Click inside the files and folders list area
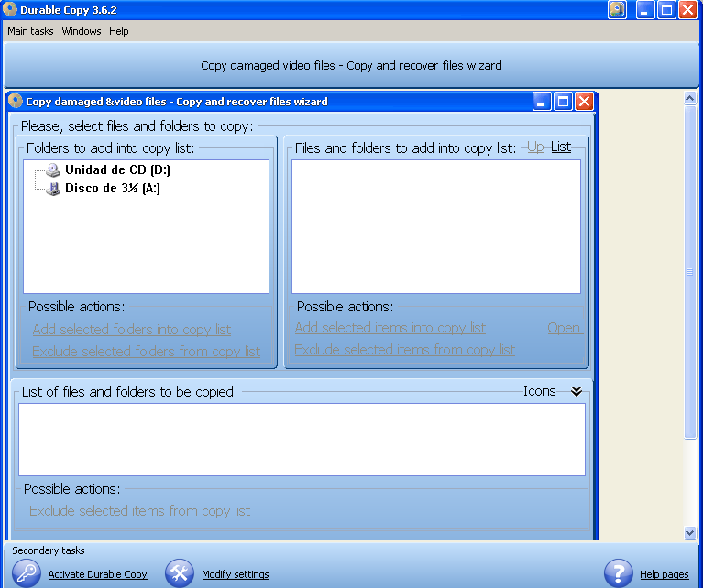This screenshot has height=588, width=703. 436,227
